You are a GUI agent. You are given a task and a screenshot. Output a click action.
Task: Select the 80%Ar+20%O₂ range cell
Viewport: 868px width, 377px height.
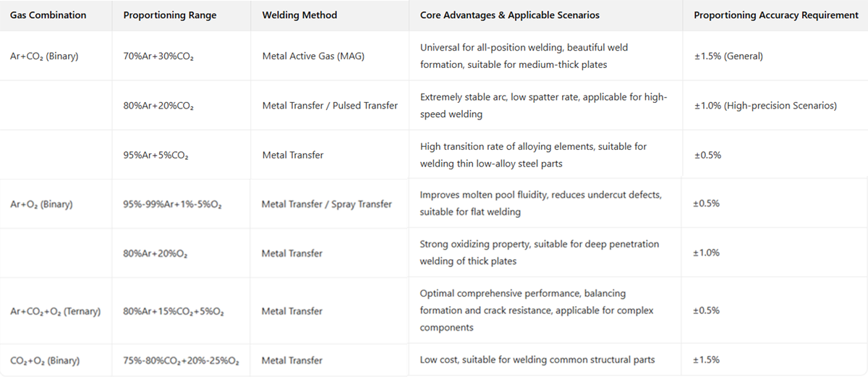click(156, 253)
